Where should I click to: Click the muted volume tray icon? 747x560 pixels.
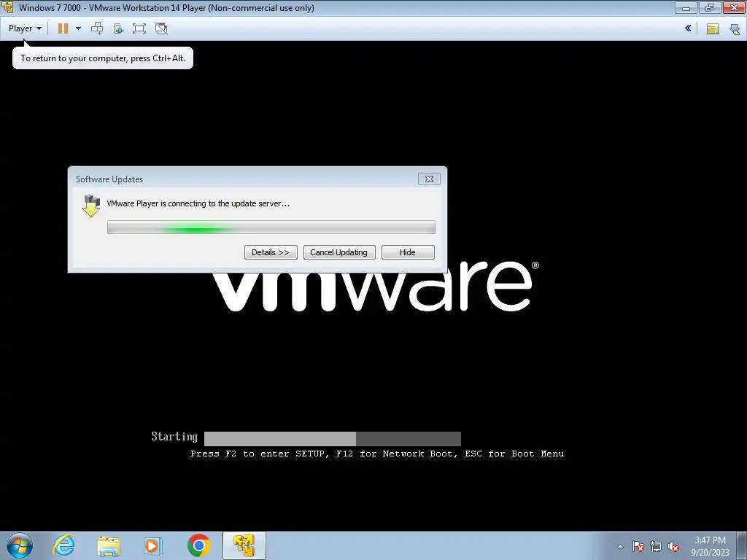tap(673, 547)
